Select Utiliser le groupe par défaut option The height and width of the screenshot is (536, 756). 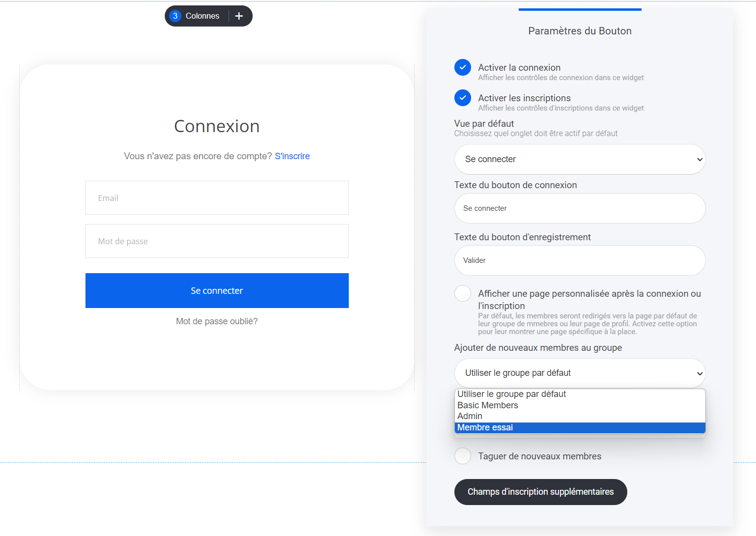511,394
